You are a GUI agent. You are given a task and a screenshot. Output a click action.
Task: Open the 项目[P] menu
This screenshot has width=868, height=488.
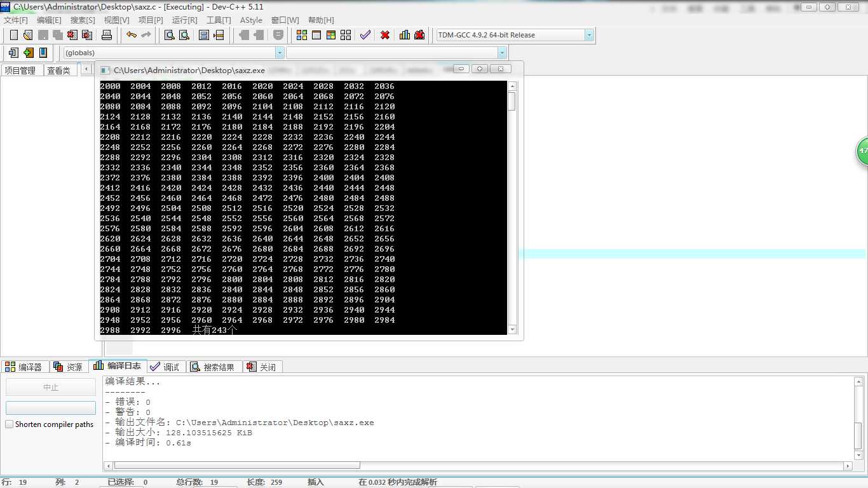(151, 20)
